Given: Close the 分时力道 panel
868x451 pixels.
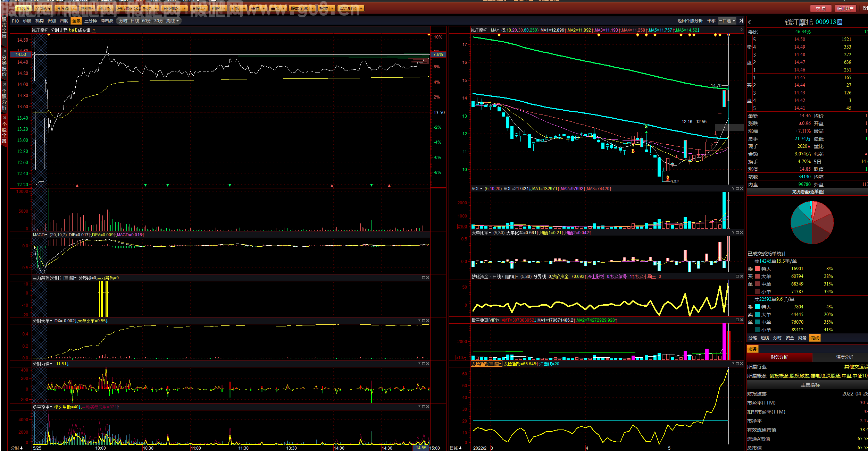Looking at the screenshot, I should point(428,364).
